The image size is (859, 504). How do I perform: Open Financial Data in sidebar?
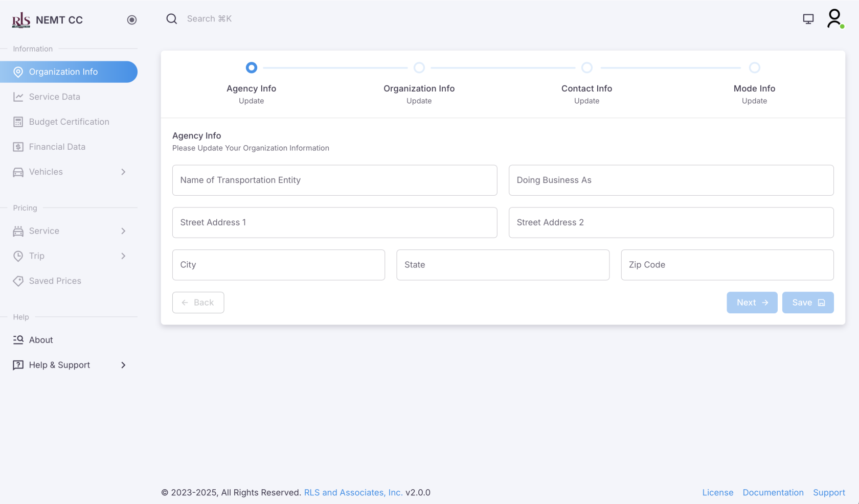pyautogui.click(x=57, y=147)
